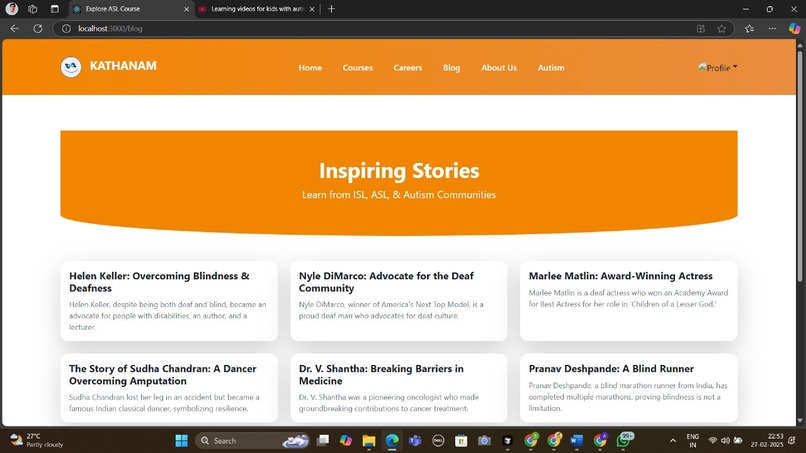The image size is (806, 453).
Task: Open the split screen icon in address bar
Action: [701, 29]
